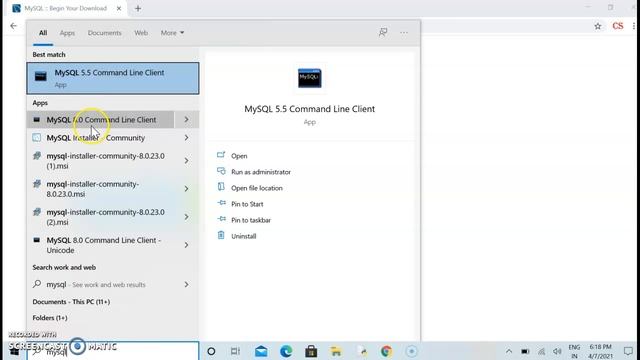
Task: Click the Open action icon
Action: (221, 156)
